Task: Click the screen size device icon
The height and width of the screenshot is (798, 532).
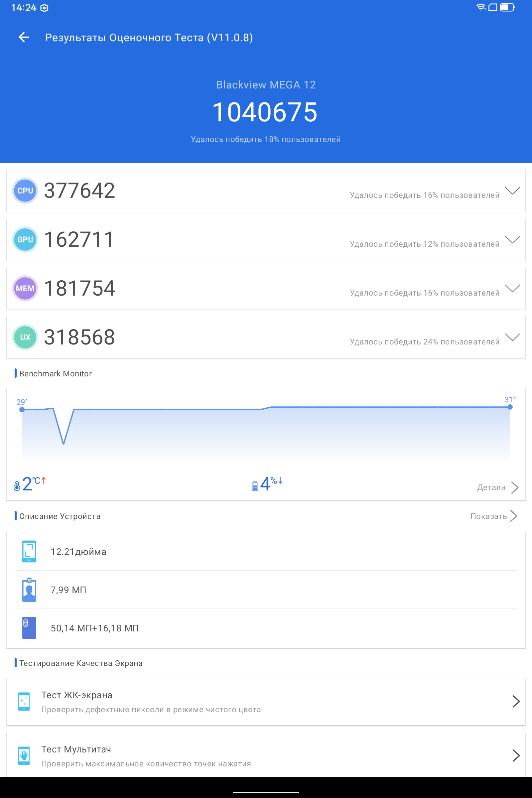Action: pos(29,551)
